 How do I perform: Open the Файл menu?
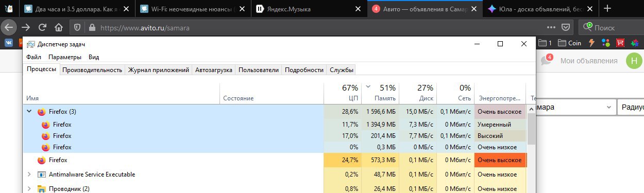(x=34, y=57)
